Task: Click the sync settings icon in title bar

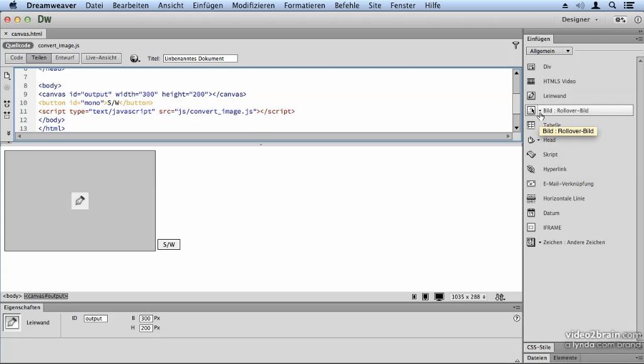Action: (x=620, y=20)
